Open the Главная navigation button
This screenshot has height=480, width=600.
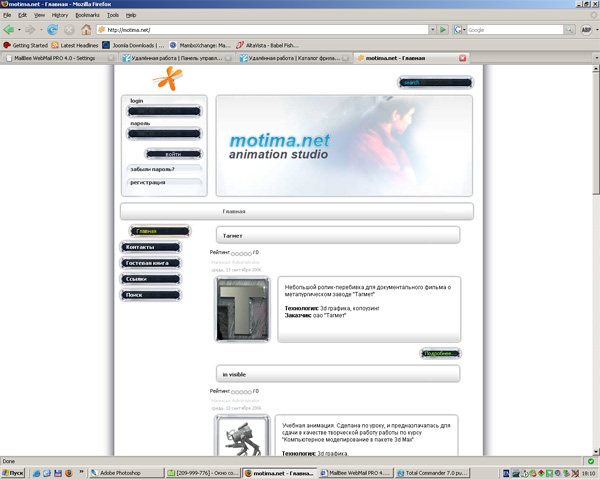click(160, 231)
